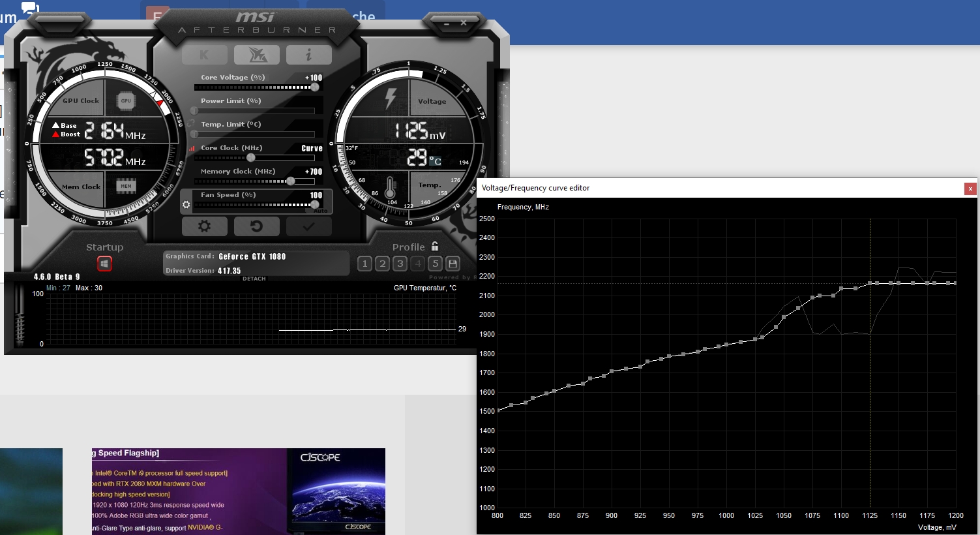This screenshot has height=535, width=980.
Task: Close the Voltage/Frequency curve editor
Action: [970, 189]
